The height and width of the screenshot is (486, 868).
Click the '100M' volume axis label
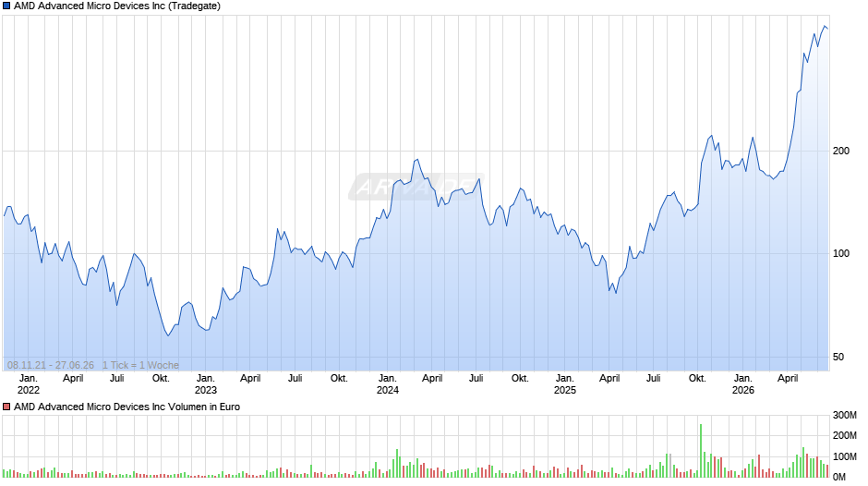tap(845, 456)
